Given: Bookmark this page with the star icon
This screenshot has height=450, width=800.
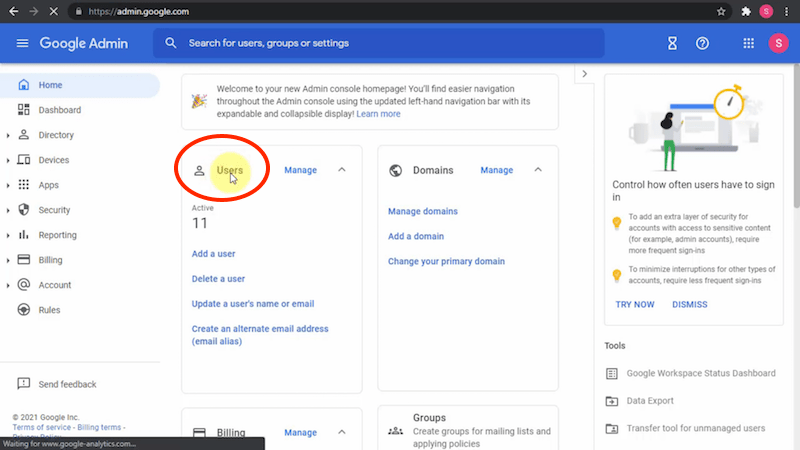Looking at the screenshot, I should pyautogui.click(x=721, y=11).
